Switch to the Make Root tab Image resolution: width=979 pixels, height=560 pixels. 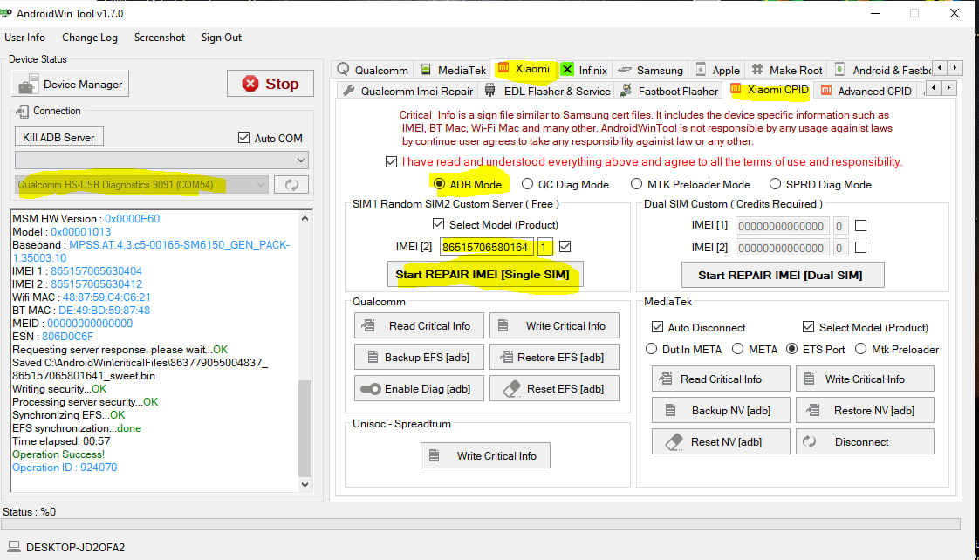(x=787, y=70)
